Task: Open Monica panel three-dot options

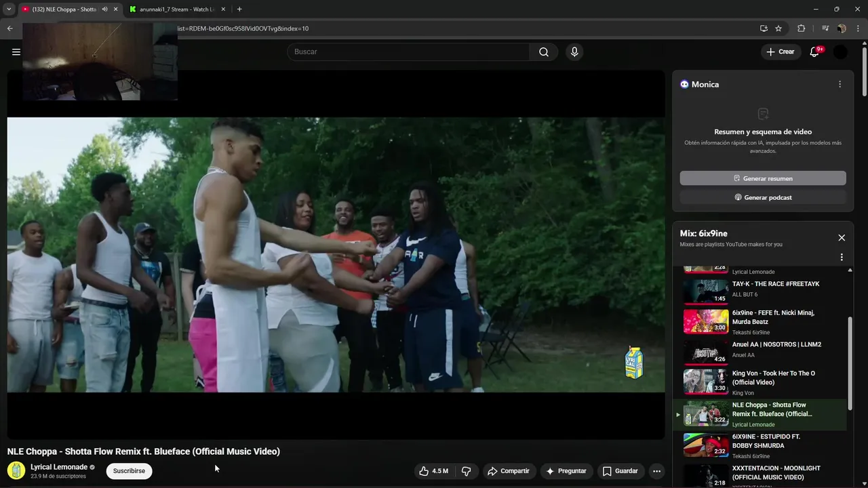Action: click(840, 84)
